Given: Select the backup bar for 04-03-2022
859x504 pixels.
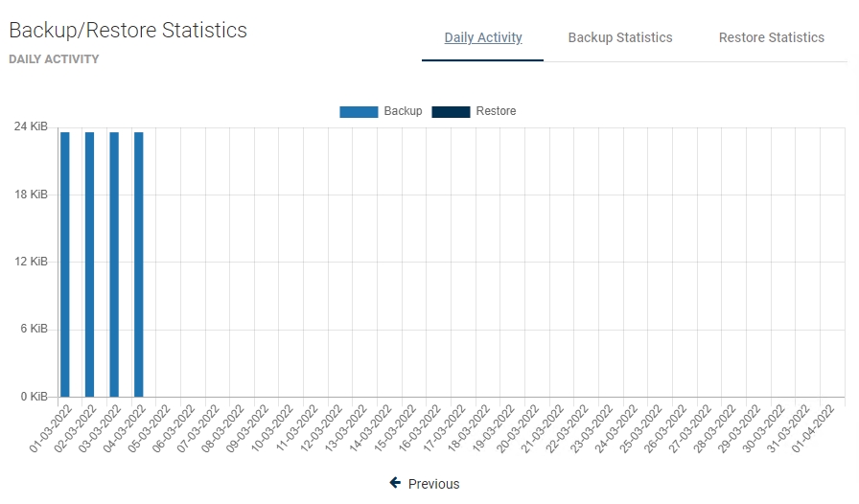Looking at the screenshot, I should 139,263.
